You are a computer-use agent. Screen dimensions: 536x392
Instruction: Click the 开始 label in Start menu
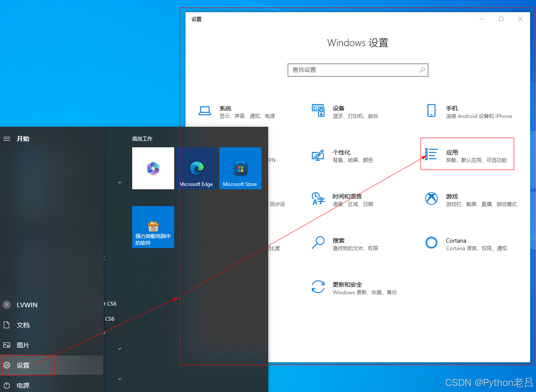[23, 139]
